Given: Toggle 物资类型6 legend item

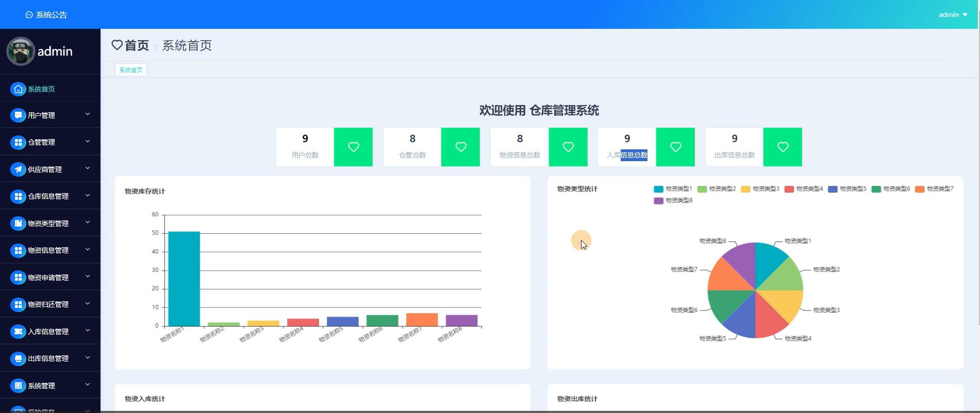Looking at the screenshot, I should click(891, 189).
